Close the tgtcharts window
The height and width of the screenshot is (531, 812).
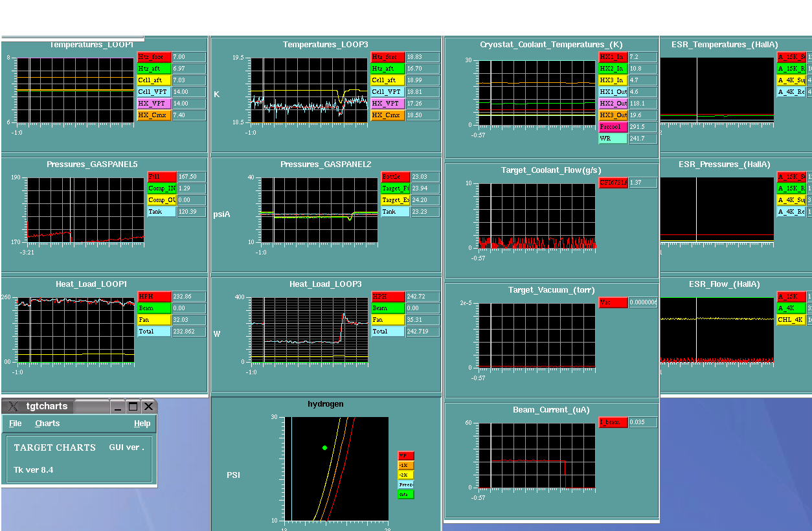click(x=148, y=407)
